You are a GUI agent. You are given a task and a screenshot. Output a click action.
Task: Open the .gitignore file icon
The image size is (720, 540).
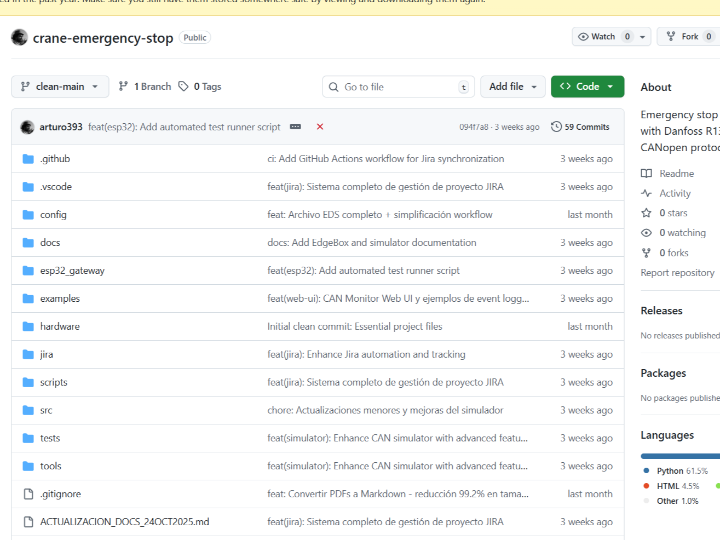pyautogui.click(x=28, y=494)
